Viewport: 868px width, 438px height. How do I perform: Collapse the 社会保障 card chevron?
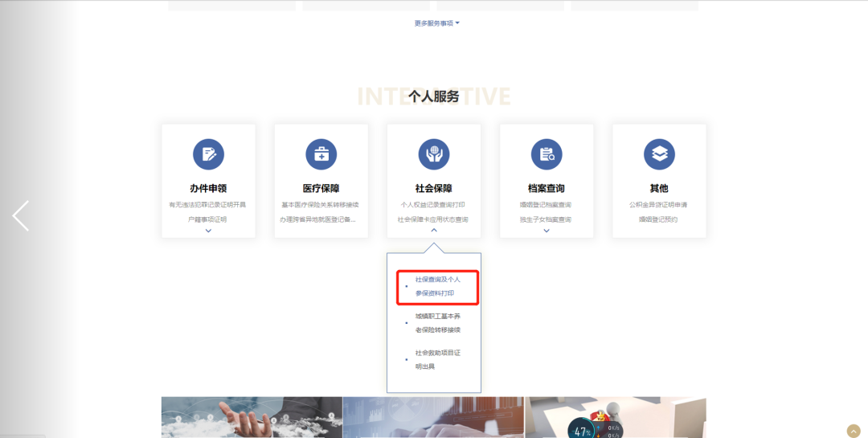point(434,230)
